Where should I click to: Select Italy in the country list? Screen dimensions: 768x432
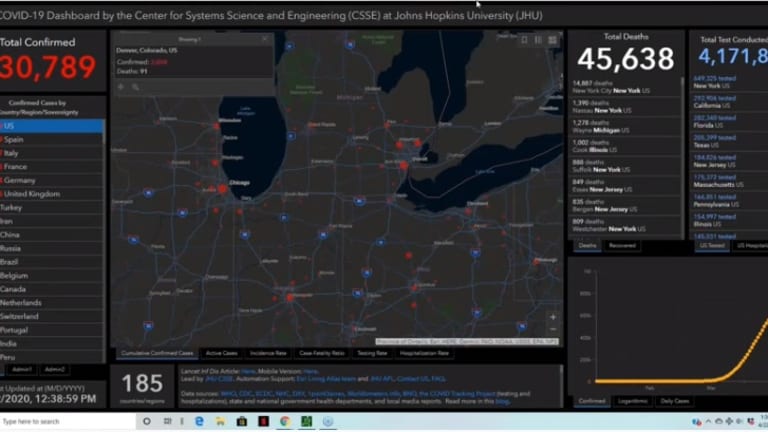point(51,153)
